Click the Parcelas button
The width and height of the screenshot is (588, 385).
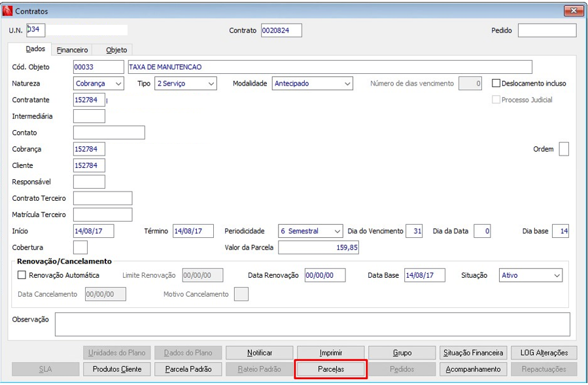pos(331,369)
